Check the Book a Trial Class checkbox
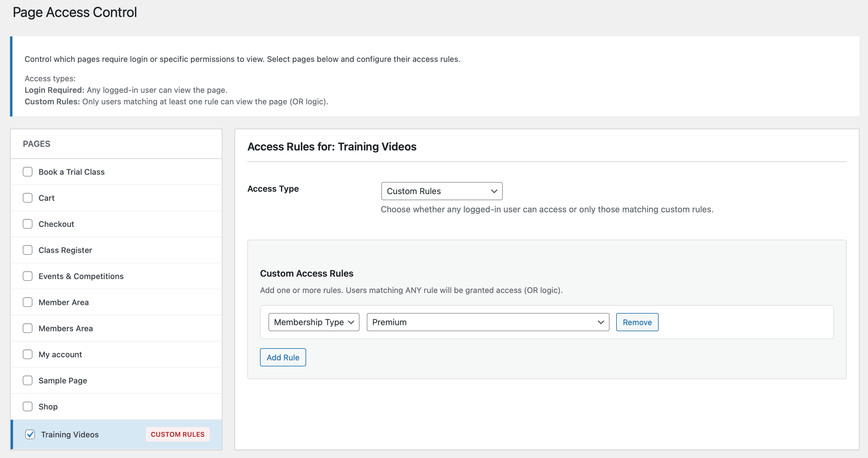 tap(28, 172)
